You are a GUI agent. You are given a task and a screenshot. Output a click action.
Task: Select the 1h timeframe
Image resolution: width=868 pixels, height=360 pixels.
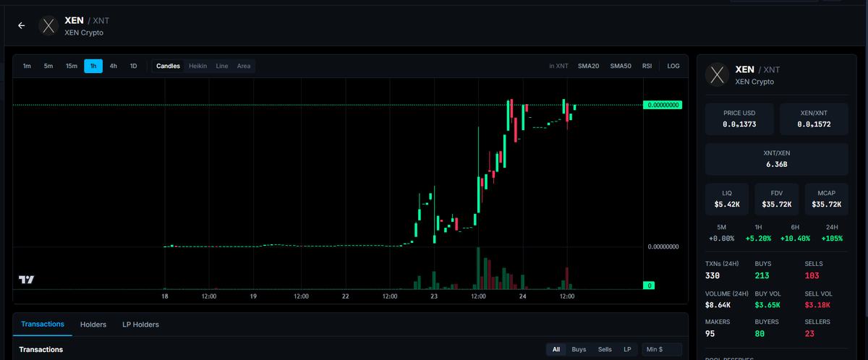pyautogui.click(x=93, y=66)
